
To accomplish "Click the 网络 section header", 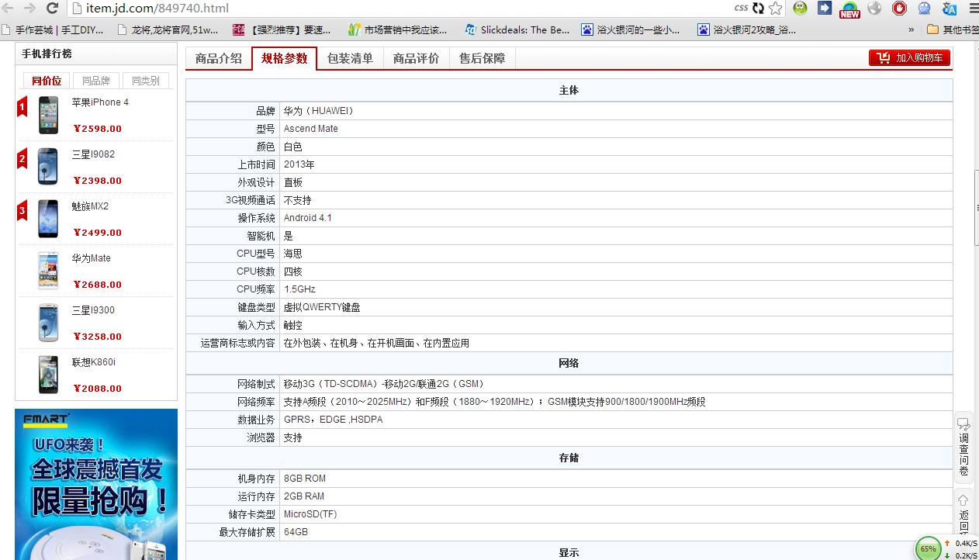I will (569, 363).
